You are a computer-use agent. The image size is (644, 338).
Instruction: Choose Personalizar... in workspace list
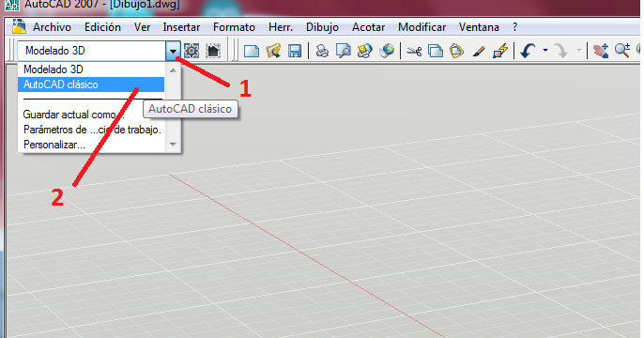91,145
